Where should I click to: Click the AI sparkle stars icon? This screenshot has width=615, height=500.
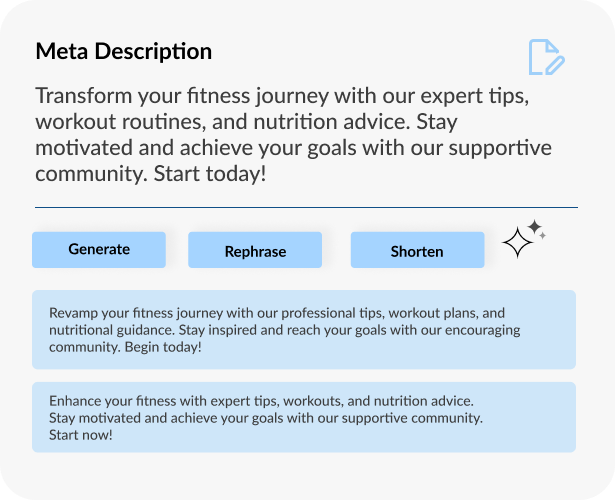(x=523, y=240)
